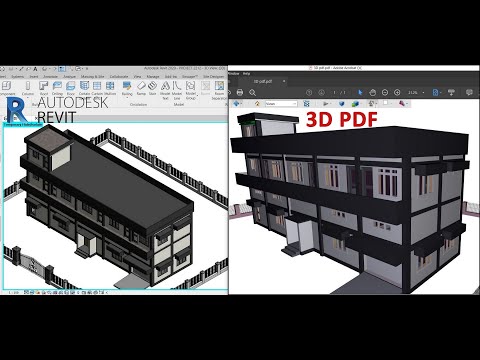This screenshot has height=360, width=480.
Task: Open the Window menu in Acrobat
Action: pyautogui.click(x=234, y=73)
